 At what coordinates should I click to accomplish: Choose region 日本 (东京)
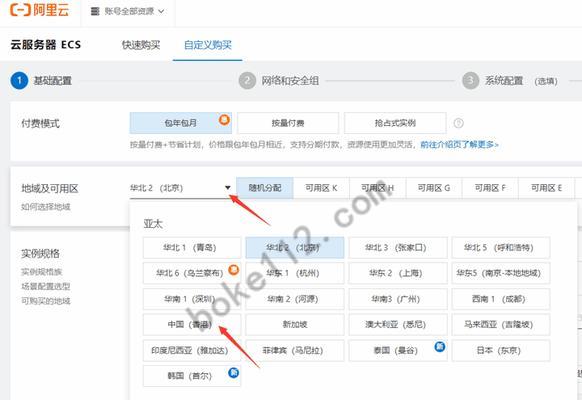tap(501, 350)
